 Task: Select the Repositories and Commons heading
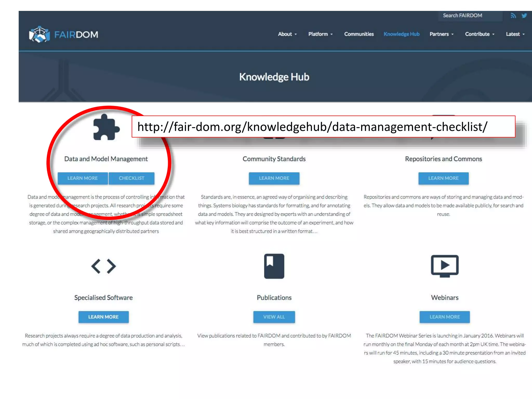point(443,159)
